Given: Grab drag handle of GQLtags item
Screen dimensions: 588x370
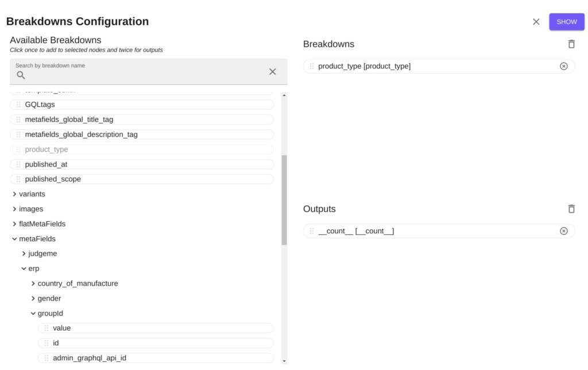Looking at the screenshot, I should point(18,105).
